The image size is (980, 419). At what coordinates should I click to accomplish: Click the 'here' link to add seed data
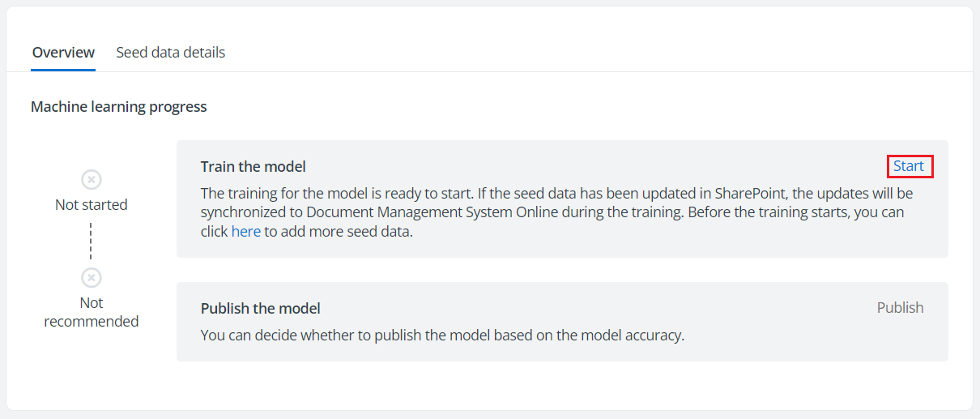[x=246, y=231]
